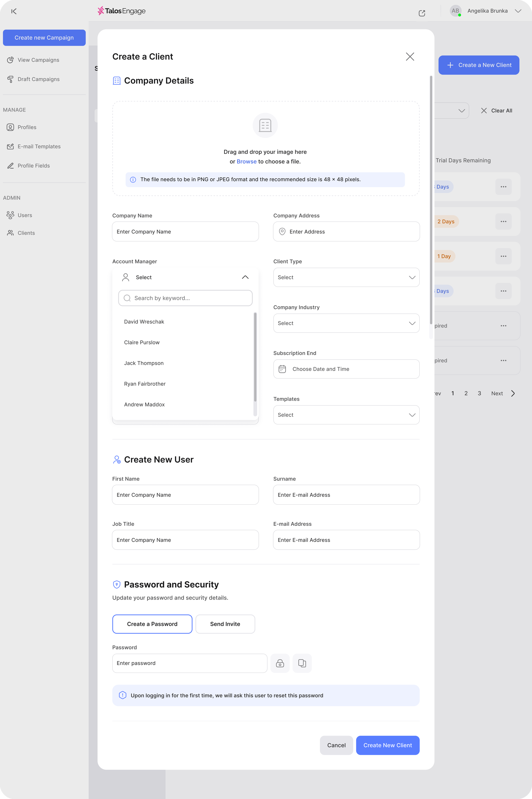
Task: Open the Client Type dropdown
Action: pyautogui.click(x=346, y=277)
